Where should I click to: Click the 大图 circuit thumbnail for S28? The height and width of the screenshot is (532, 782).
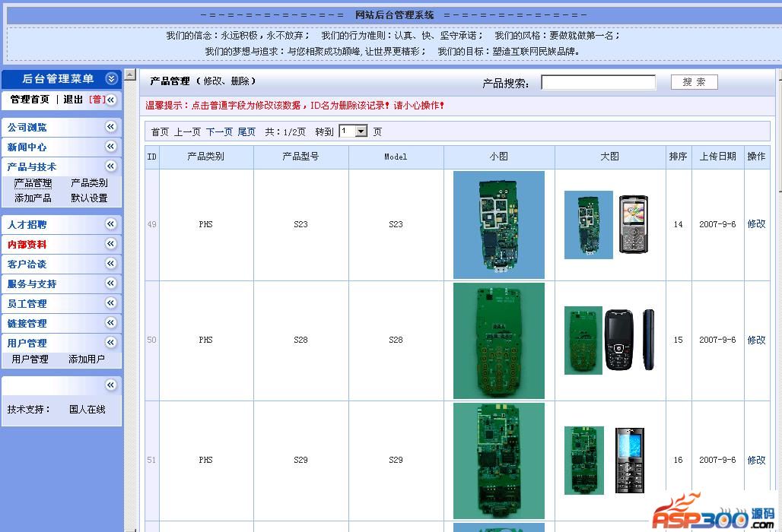coord(583,340)
